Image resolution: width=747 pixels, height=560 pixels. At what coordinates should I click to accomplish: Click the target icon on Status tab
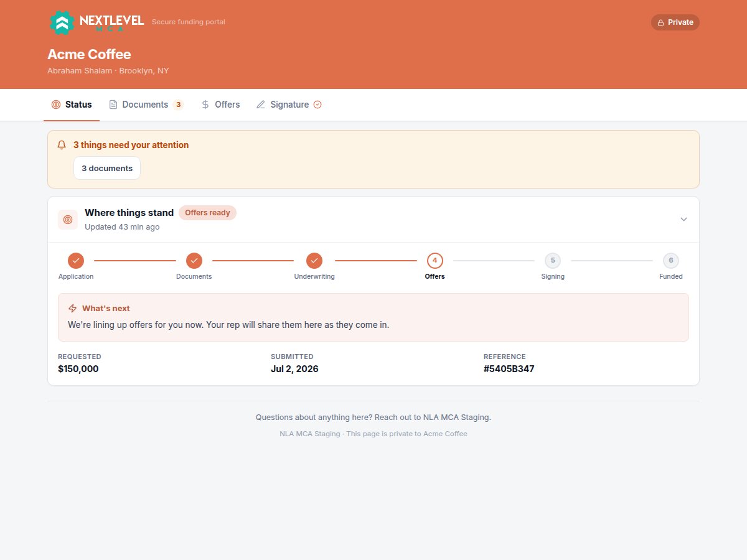(x=56, y=105)
